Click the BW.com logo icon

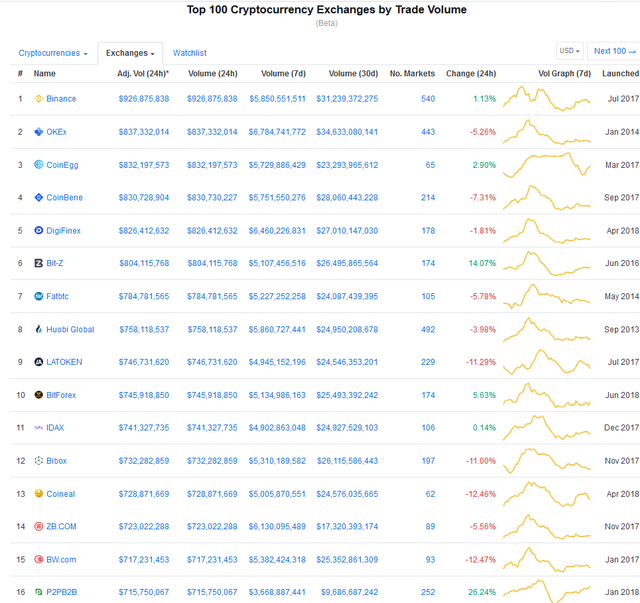[38, 559]
